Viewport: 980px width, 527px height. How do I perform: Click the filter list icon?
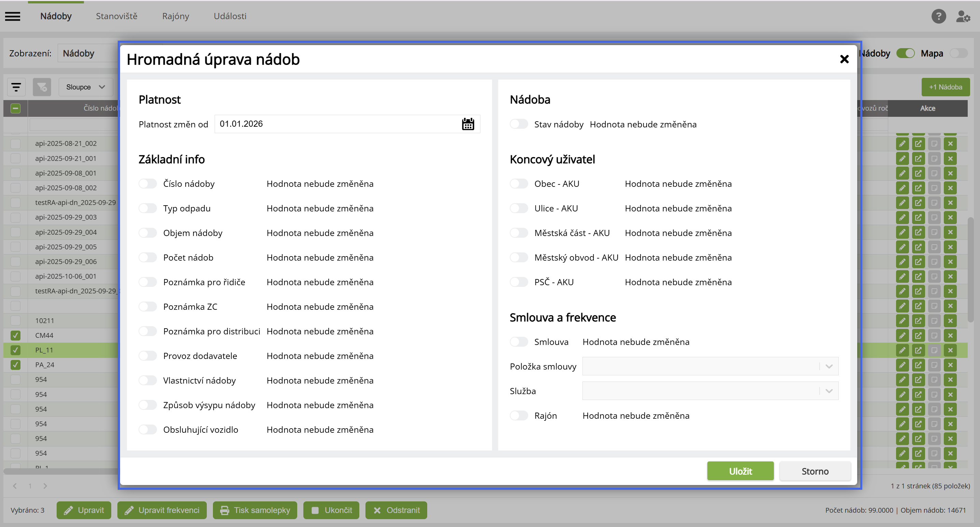[x=16, y=87]
